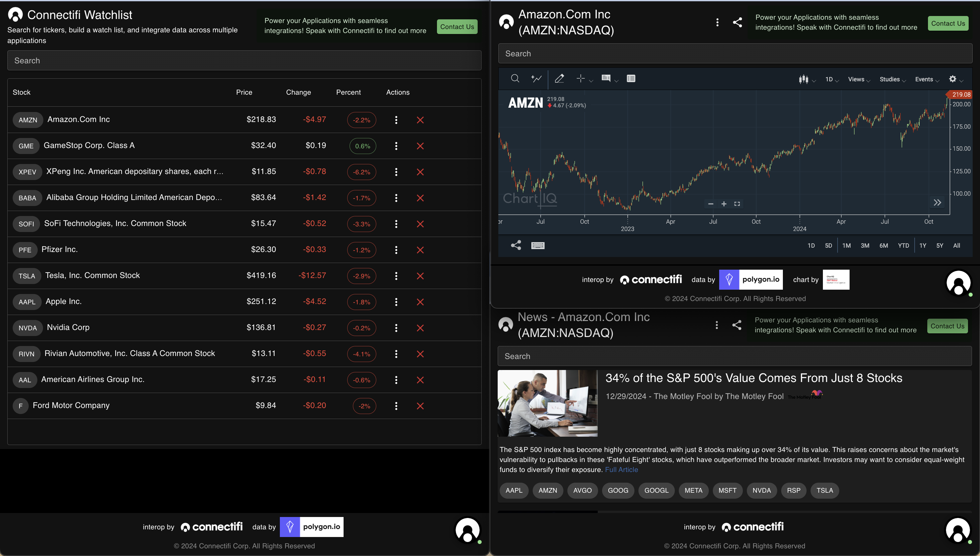Open keyboard shortcuts icon in chart footer
The image size is (980, 556).
pos(538,246)
